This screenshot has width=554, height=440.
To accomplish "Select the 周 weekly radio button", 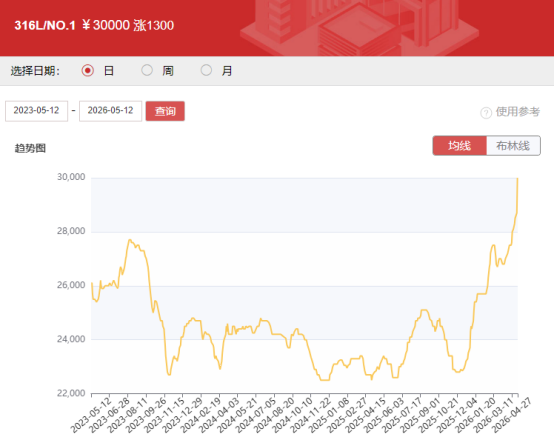I will 147,70.
